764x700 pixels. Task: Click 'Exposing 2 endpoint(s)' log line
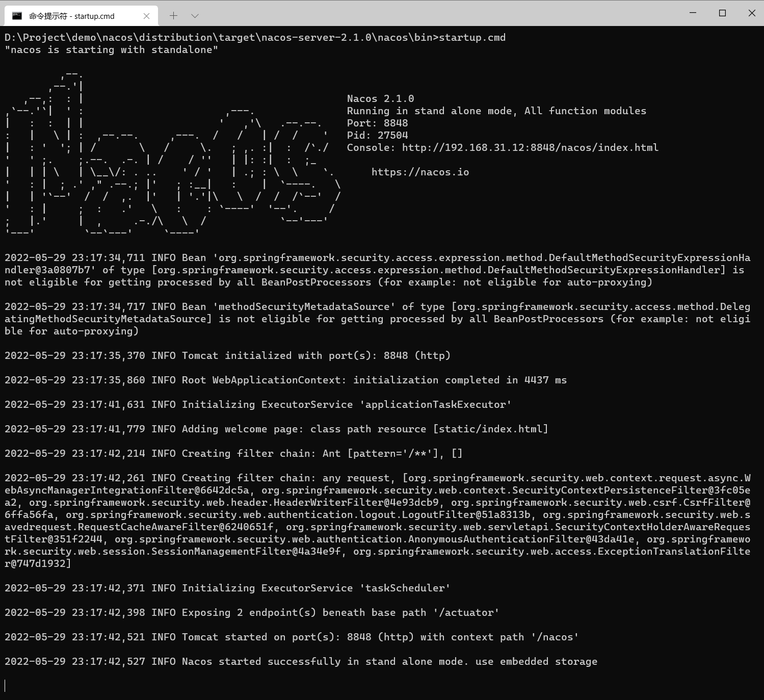pos(252,613)
